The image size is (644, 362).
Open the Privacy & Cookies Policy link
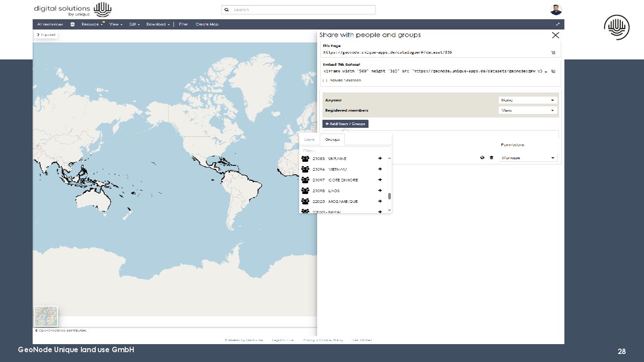pos(323,340)
